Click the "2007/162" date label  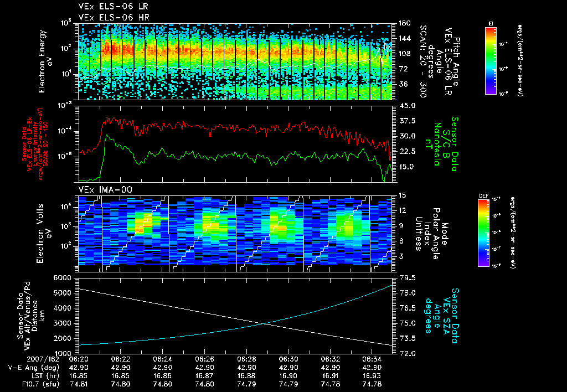(x=43, y=360)
